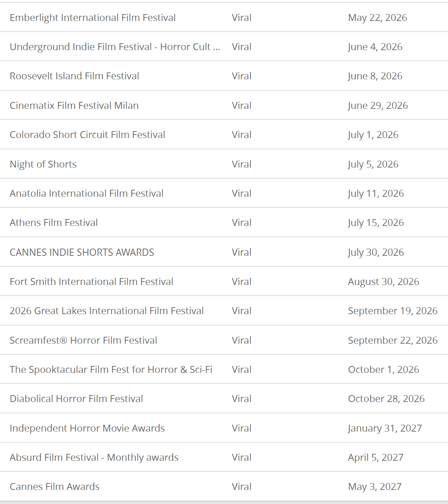Select 2026 Great Lakes International Film Festival
The width and height of the screenshot is (448, 504).
107,311
